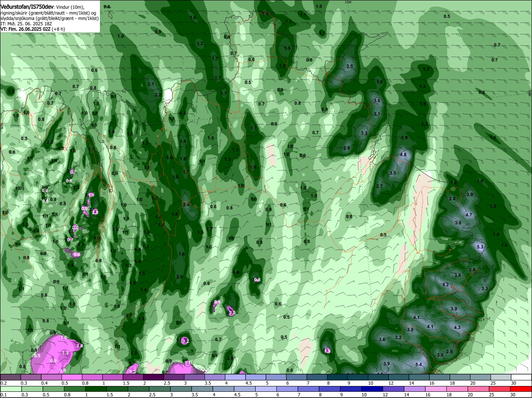Click the 4.2 precipitation value on the map
Image resolution: width=532 pixels, height=398 pixels.
click(x=446, y=285)
